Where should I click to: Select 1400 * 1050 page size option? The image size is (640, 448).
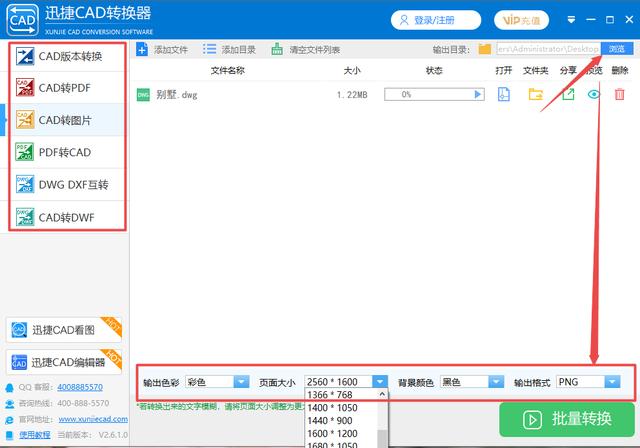point(342,408)
